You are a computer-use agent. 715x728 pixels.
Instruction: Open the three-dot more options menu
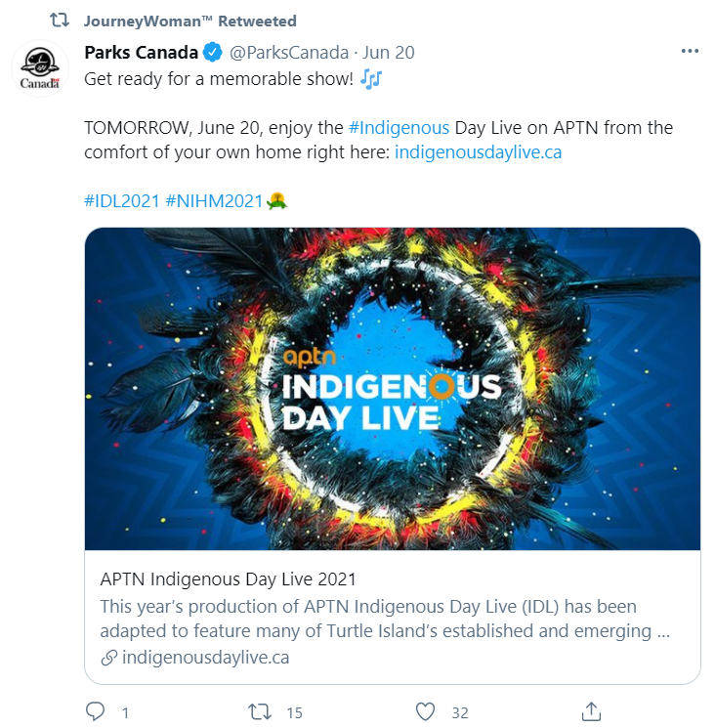point(690,52)
